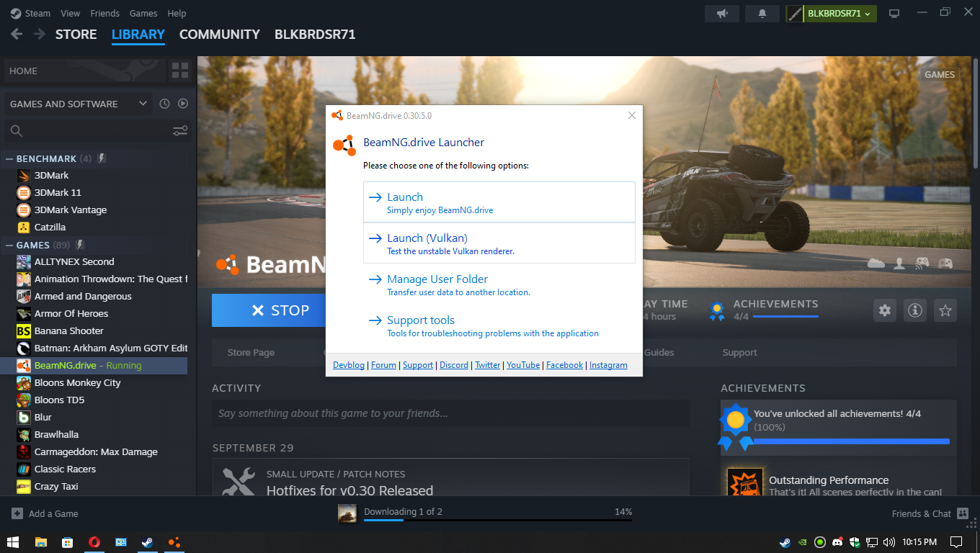Screen dimensions: 980x553
Task: Favorite BeamNG.drive with star icon
Action: click(945, 310)
